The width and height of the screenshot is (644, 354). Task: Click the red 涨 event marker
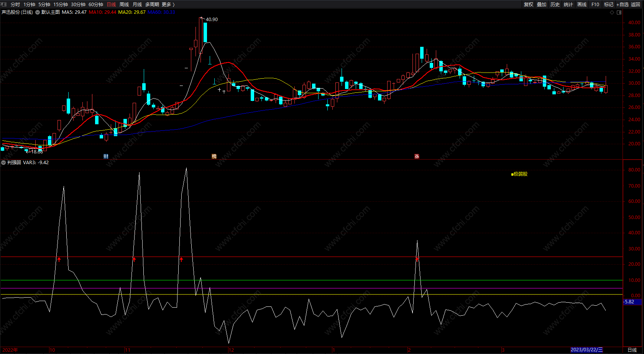tap(417, 156)
